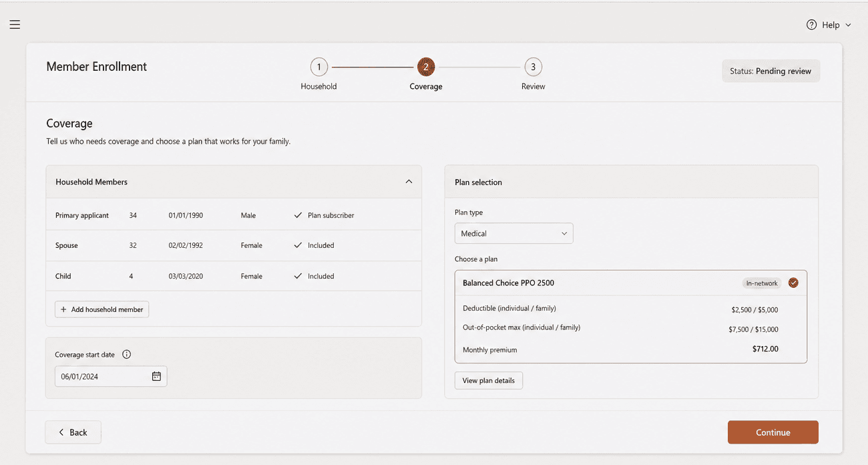Jump to step 3 Review
868x465 pixels.
click(x=533, y=67)
